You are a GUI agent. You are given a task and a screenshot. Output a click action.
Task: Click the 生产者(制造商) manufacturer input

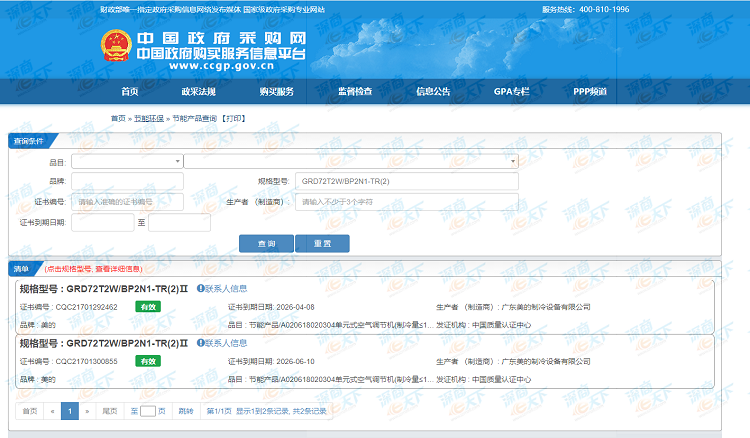tap(407, 202)
